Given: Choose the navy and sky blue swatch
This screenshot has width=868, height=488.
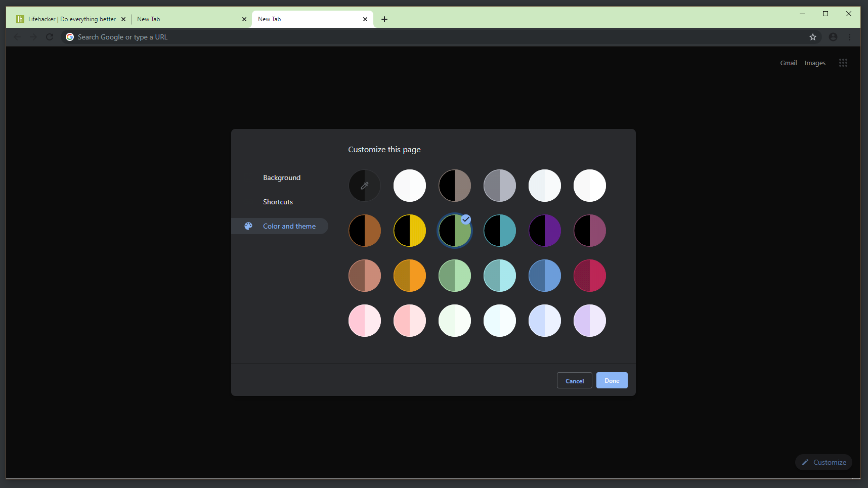Looking at the screenshot, I should tap(545, 276).
